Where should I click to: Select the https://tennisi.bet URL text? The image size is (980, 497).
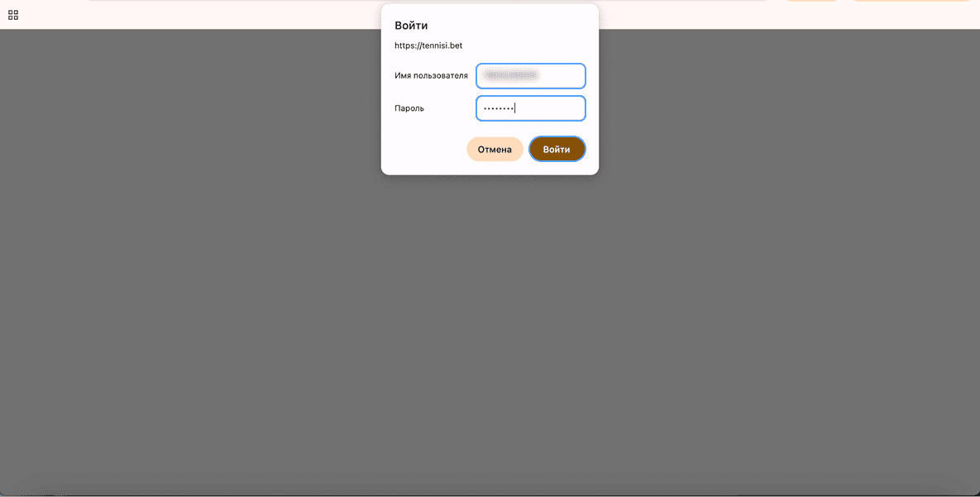coord(428,45)
